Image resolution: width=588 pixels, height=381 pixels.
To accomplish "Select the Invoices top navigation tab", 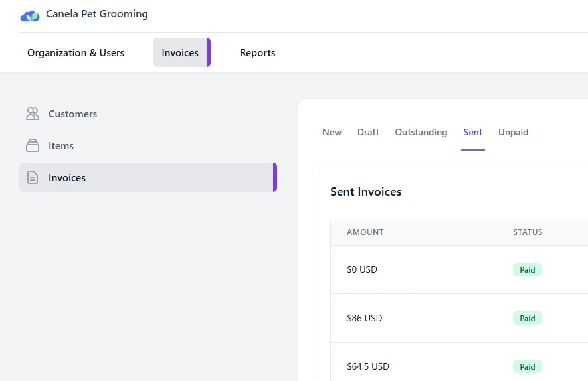I will [182, 53].
